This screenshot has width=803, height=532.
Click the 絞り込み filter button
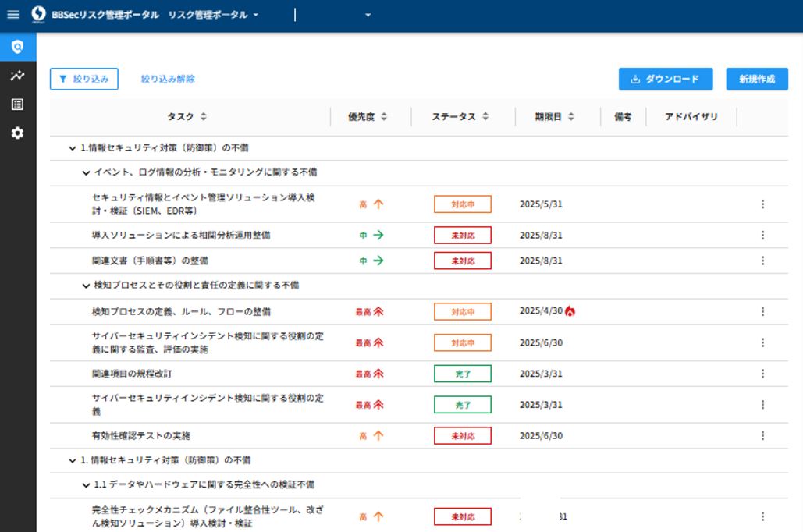coord(84,79)
